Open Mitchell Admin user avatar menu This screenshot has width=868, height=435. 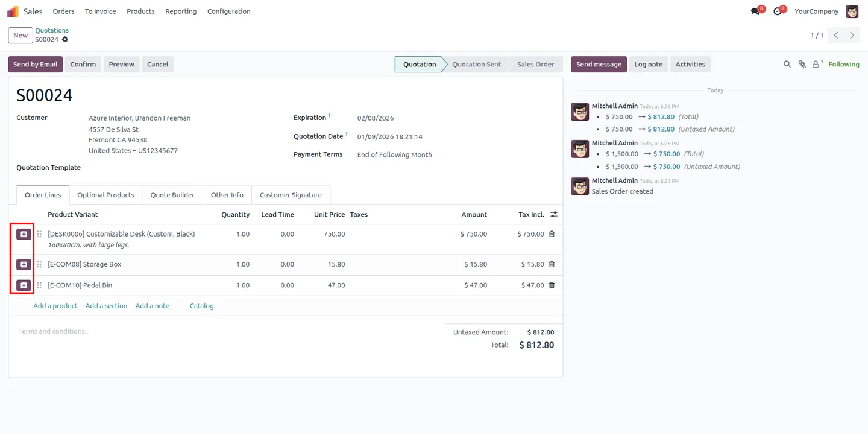tap(852, 11)
